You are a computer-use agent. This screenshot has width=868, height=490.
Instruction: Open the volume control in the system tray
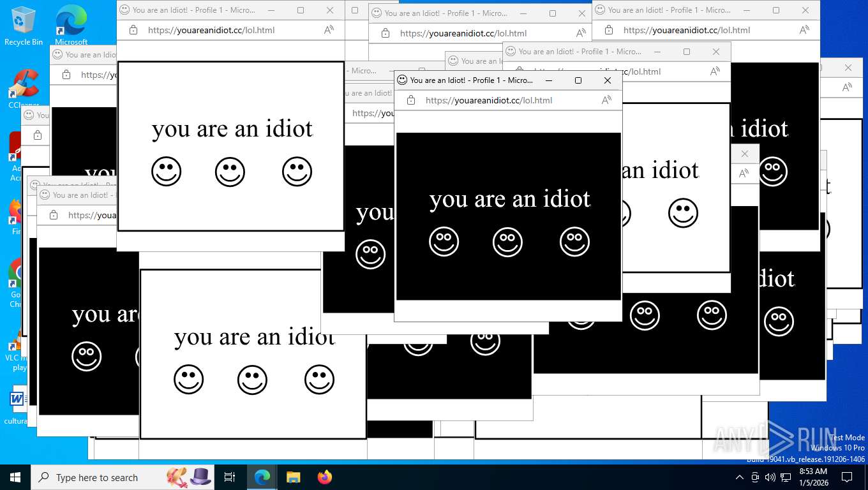click(770, 477)
